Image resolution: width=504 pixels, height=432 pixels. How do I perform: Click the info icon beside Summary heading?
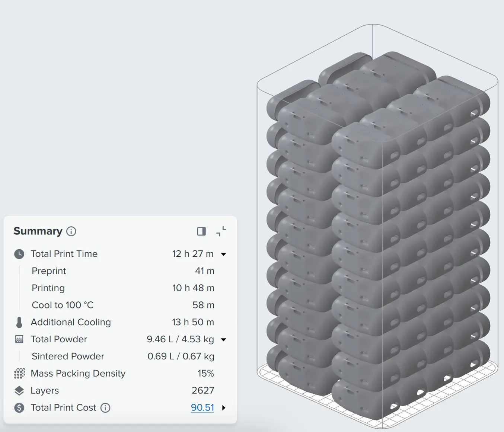coord(71,231)
